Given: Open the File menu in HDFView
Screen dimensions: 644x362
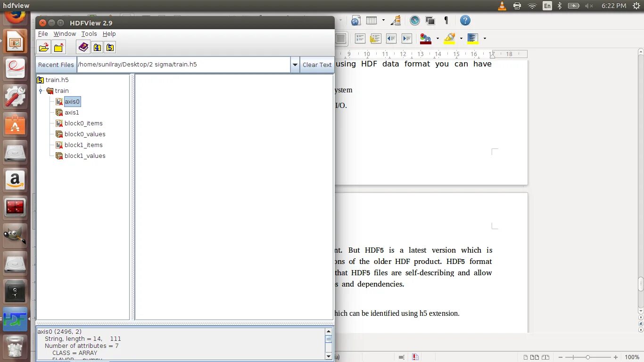Looking at the screenshot, I should pyautogui.click(x=43, y=34).
